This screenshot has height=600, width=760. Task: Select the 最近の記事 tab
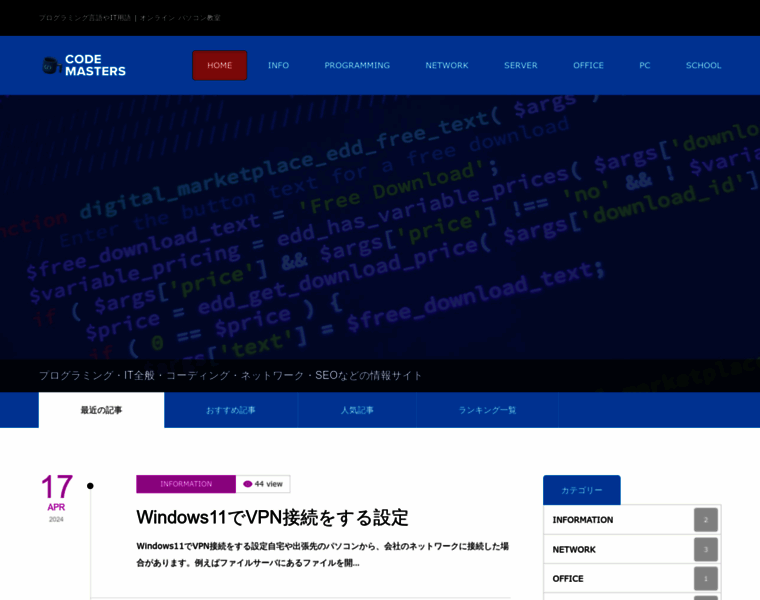101,410
